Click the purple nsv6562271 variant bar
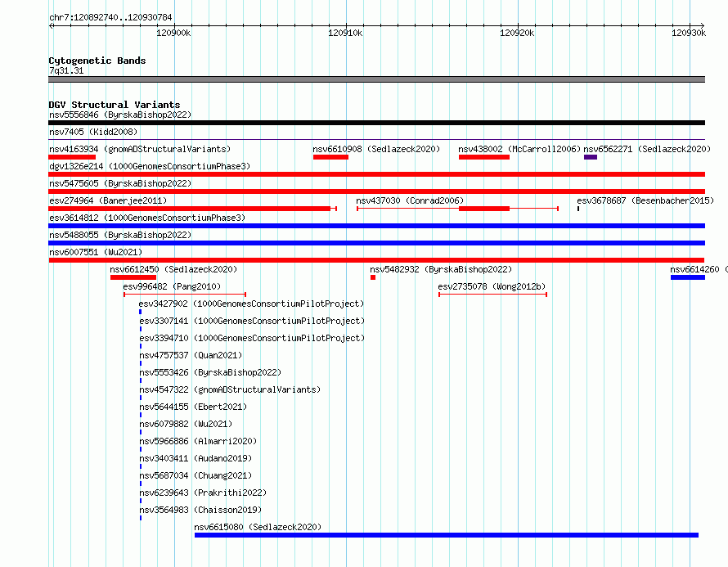Viewport: 728px width, 567px height. pyautogui.click(x=591, y=157)
